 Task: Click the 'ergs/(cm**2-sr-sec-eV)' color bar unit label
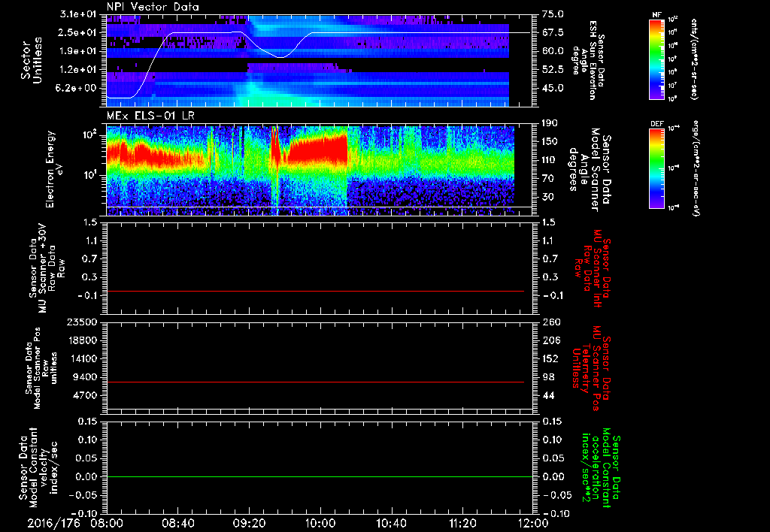pos(696,168)
